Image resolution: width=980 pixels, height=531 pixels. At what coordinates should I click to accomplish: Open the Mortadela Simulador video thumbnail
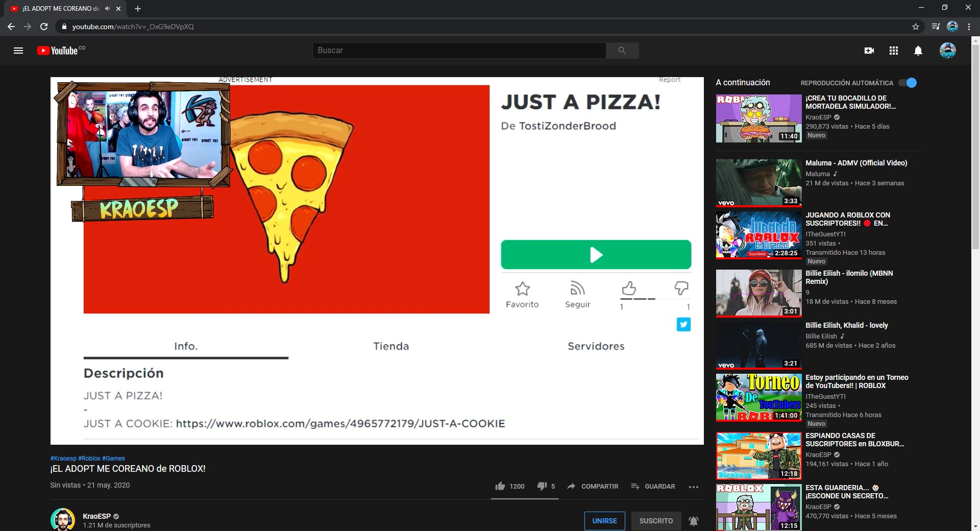pyautogui.click(x=758, y=118)
